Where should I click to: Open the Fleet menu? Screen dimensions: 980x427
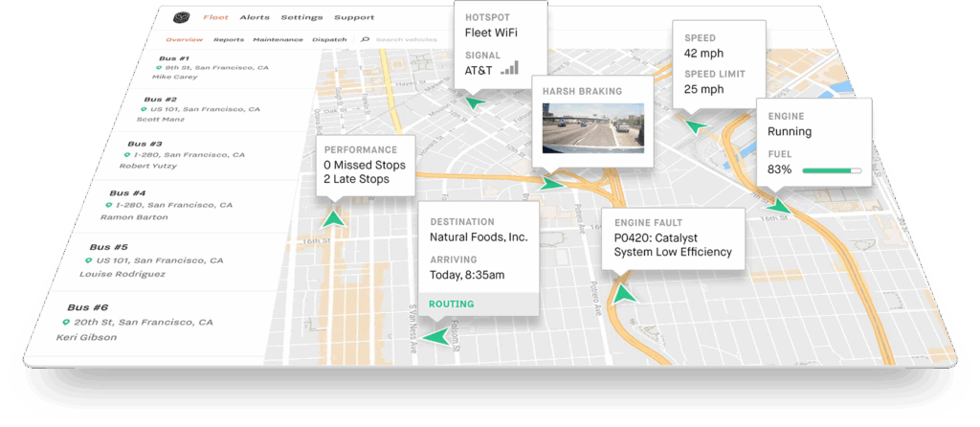pyautogui.click(x=215, y=17)
